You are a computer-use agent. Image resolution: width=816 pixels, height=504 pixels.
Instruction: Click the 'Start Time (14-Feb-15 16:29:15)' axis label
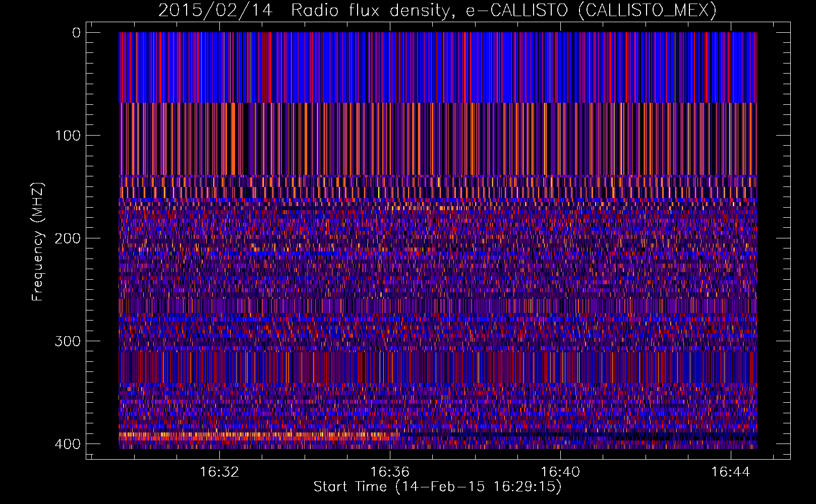point(437,487)
